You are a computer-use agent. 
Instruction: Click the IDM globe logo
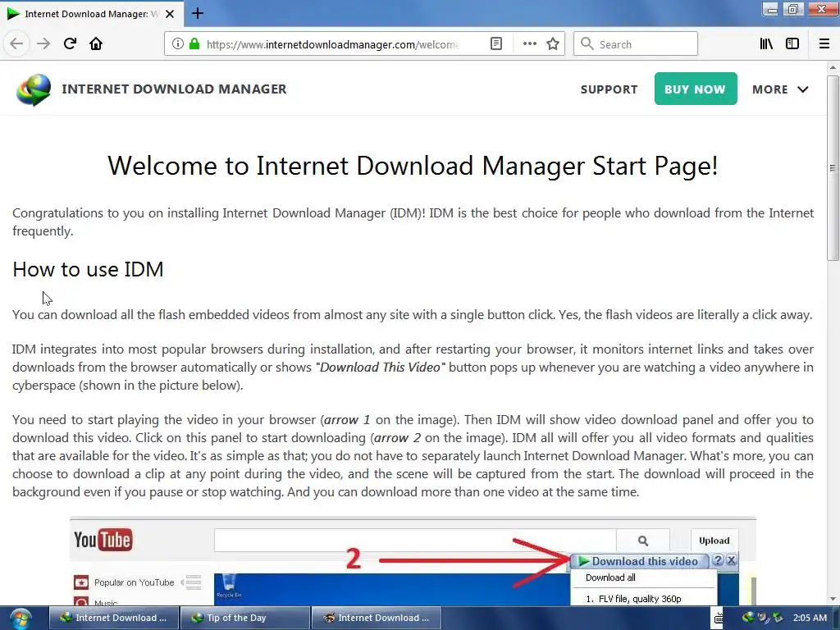[x=34, y=89]
